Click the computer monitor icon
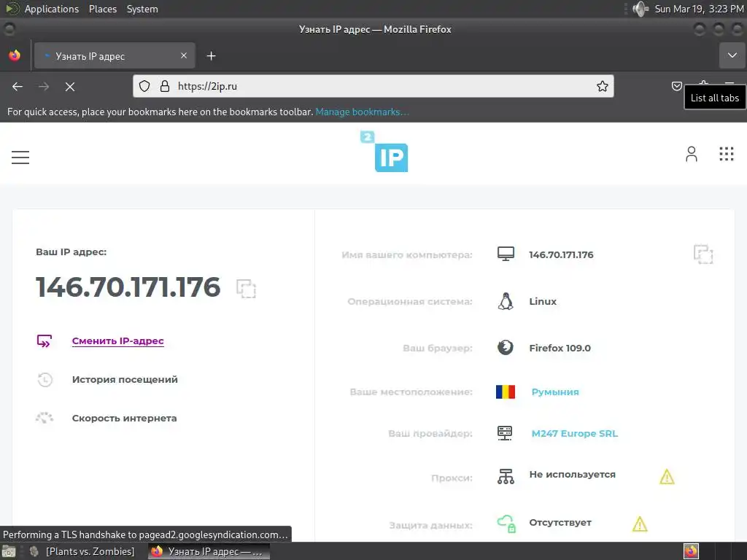747x560 pixels. pos(506,254)
